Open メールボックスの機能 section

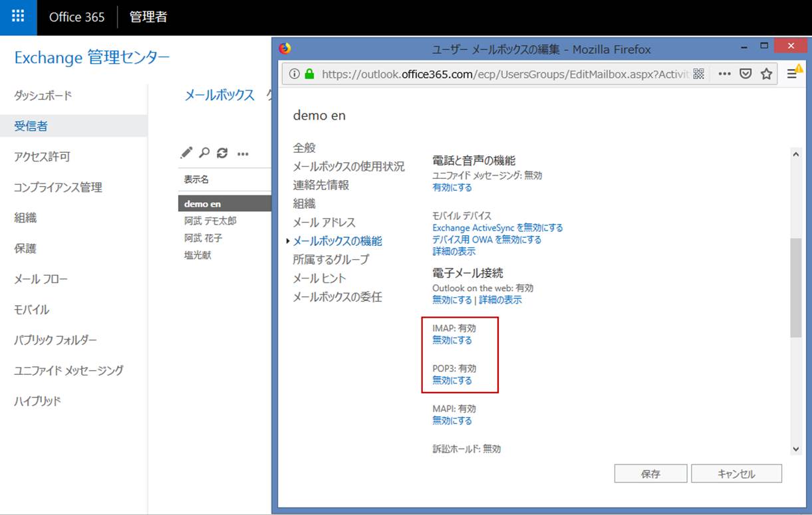[338, 241]
